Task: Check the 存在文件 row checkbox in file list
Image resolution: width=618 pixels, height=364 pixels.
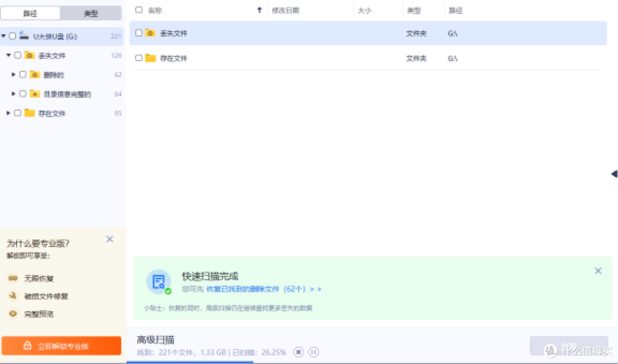Action: tap(138, 58)
